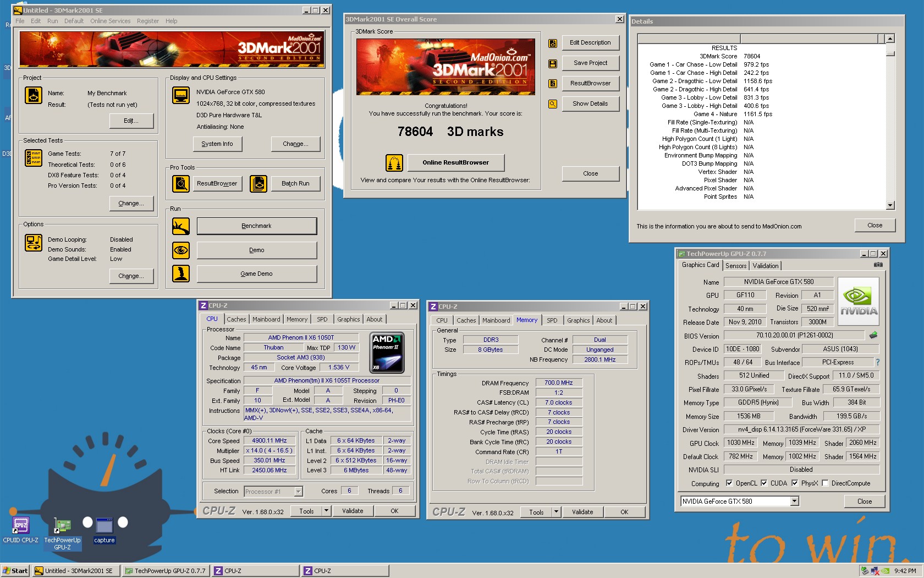This screenshot has width=924, height=578.
Task: Switch to Caches tab in the CPU tab CPU-Z window
Action: tap(237, 319)
